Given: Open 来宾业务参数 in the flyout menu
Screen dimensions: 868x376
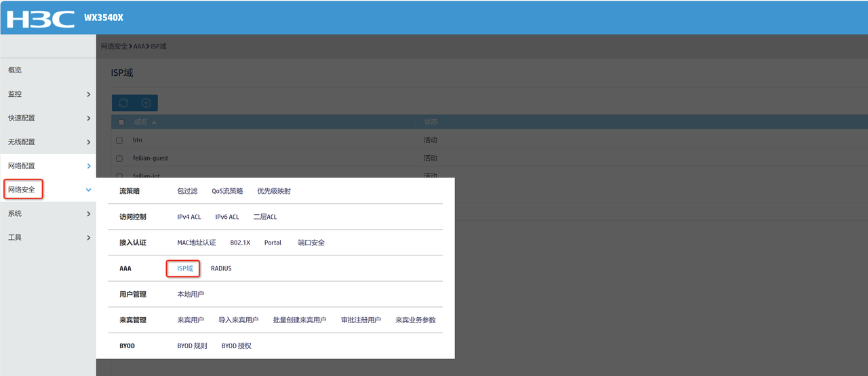Looking at the screenshot, I should pos(416,320).
